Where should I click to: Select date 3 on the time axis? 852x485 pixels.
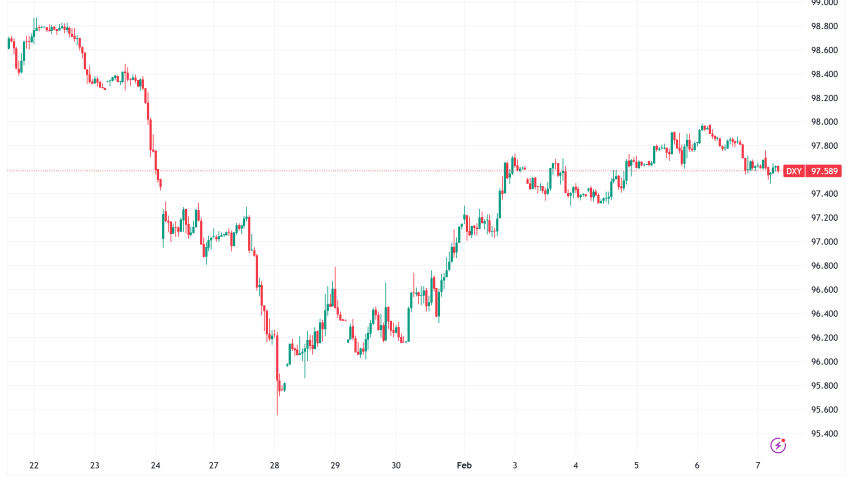click(516, 466)
